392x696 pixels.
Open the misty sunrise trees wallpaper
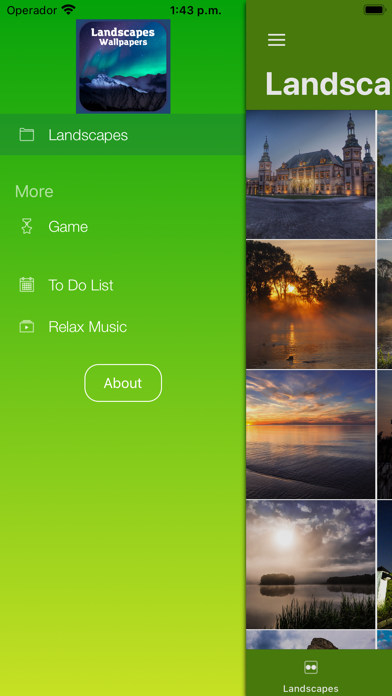[311, 304]
